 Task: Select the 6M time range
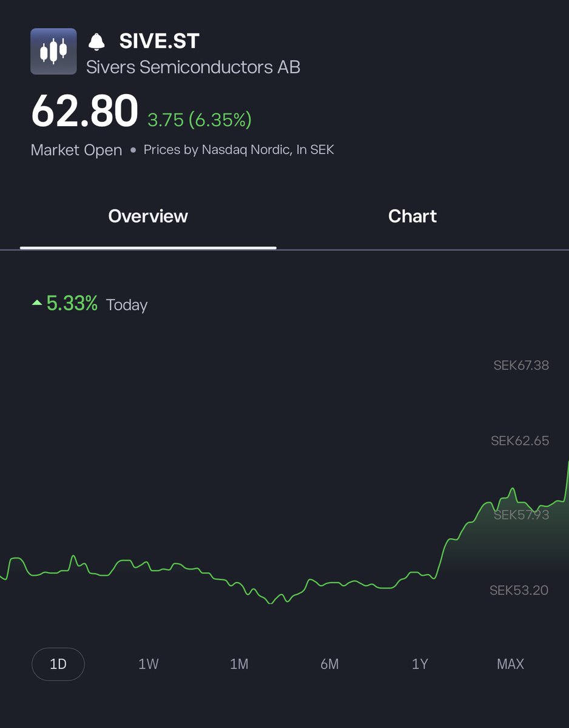point(329,664)
